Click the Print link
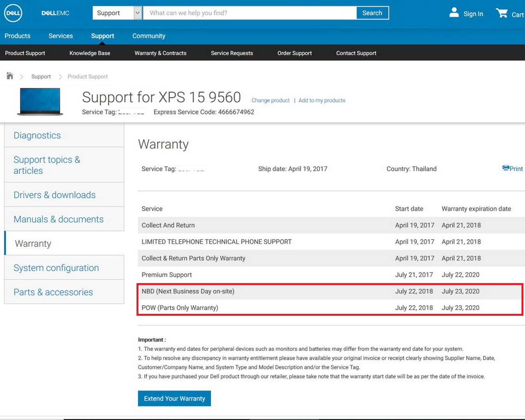Image resolution: width=525 pixels, height=420 pixels. [x=516, y=169]
